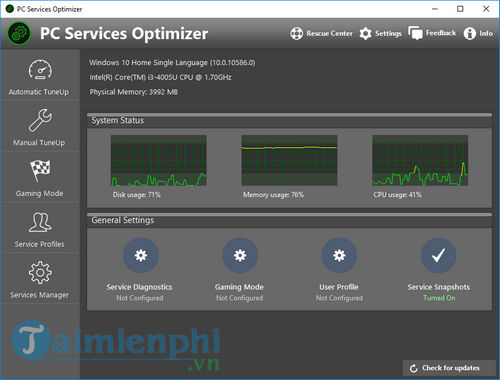Screen dimensions: 500x380
Task: Open the Info label
Action: click(x=486, y=33)
